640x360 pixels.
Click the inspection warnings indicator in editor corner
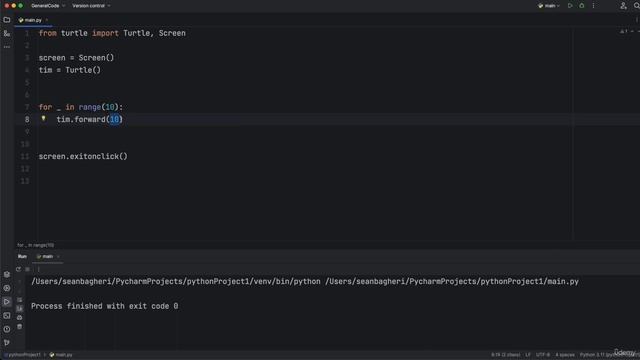[x=624, y=31]
